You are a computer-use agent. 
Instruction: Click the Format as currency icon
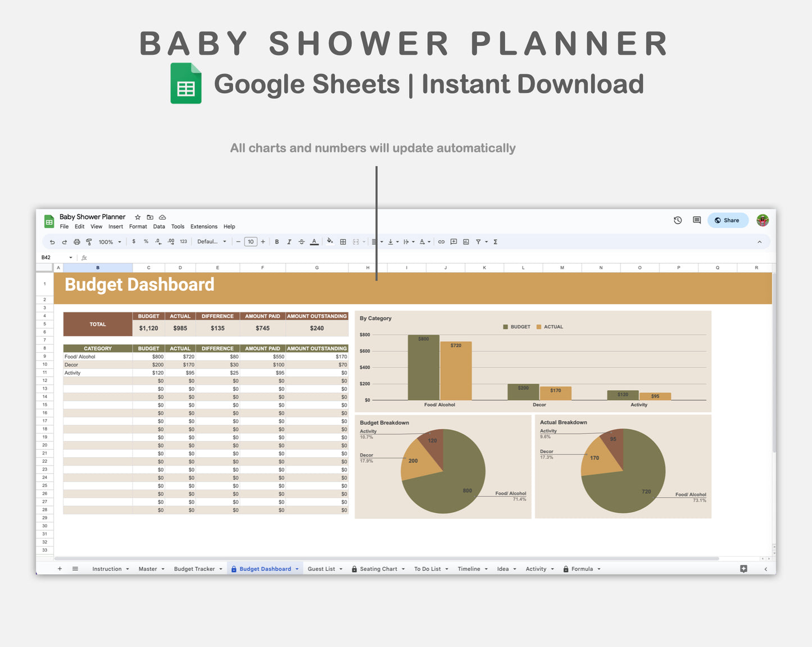point(134,242)
